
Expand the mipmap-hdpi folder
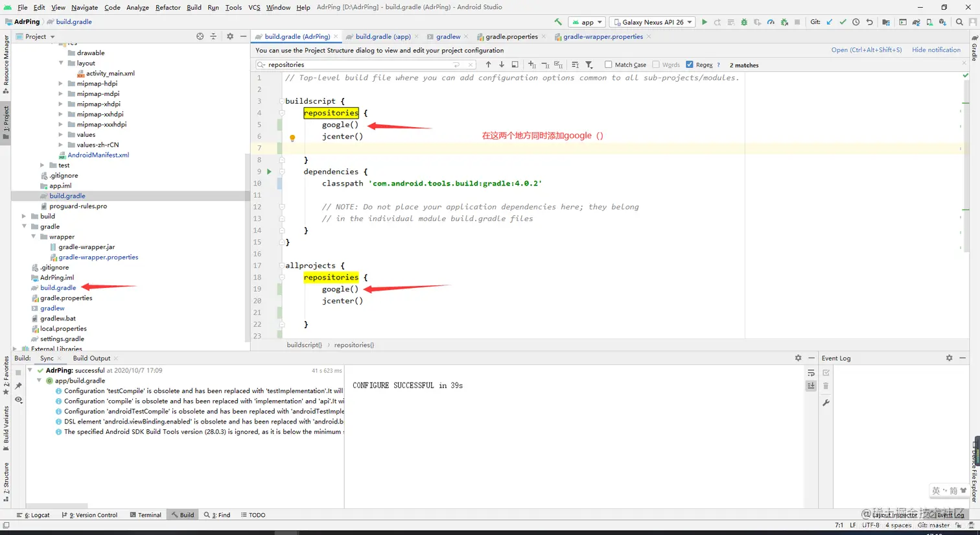click(61, 84)
